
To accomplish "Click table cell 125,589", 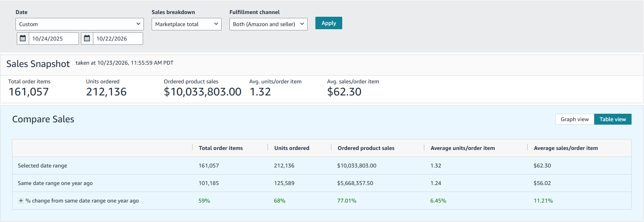I will tap(284, 183).
